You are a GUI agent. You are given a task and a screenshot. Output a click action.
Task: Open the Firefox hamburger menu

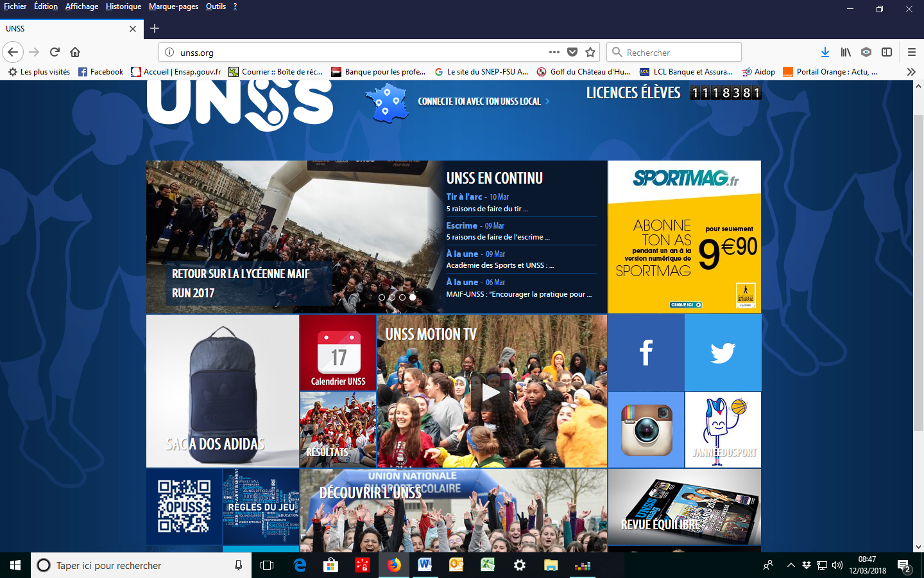tap(911, 52)
